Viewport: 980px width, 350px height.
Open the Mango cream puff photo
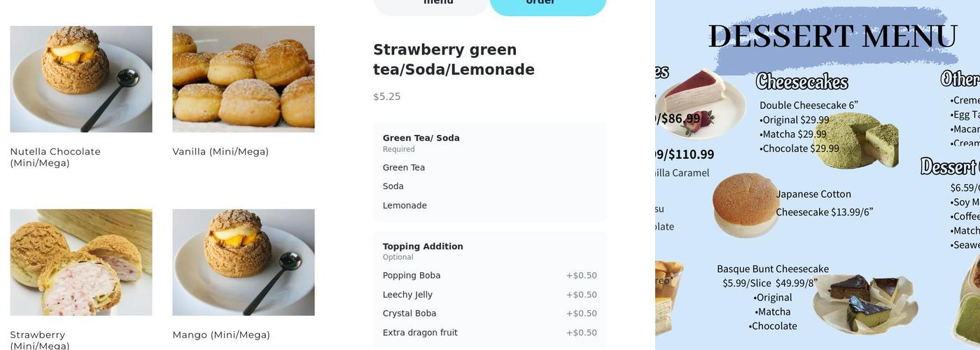coord(244,262)
